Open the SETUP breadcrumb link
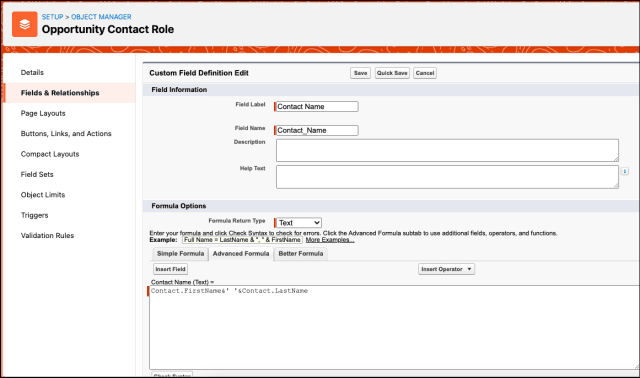Viewport: 640px width, 378px height. click(52, 17)
